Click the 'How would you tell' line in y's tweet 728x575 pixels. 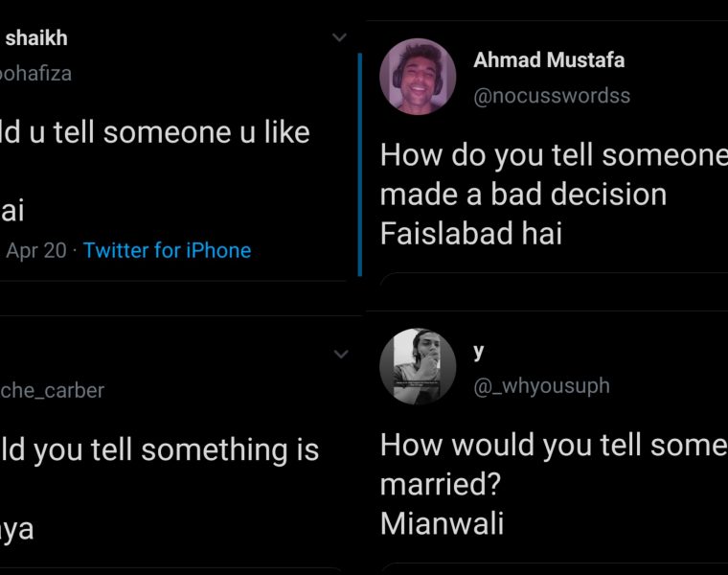(x=554, y=445)
